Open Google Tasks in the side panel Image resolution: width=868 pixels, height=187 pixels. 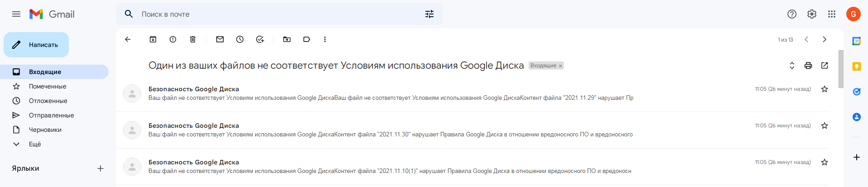click(x=857, y=92)
